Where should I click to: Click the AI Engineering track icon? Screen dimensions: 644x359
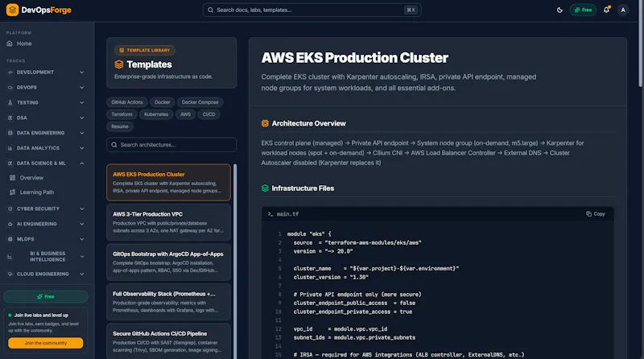pos(10,225)
